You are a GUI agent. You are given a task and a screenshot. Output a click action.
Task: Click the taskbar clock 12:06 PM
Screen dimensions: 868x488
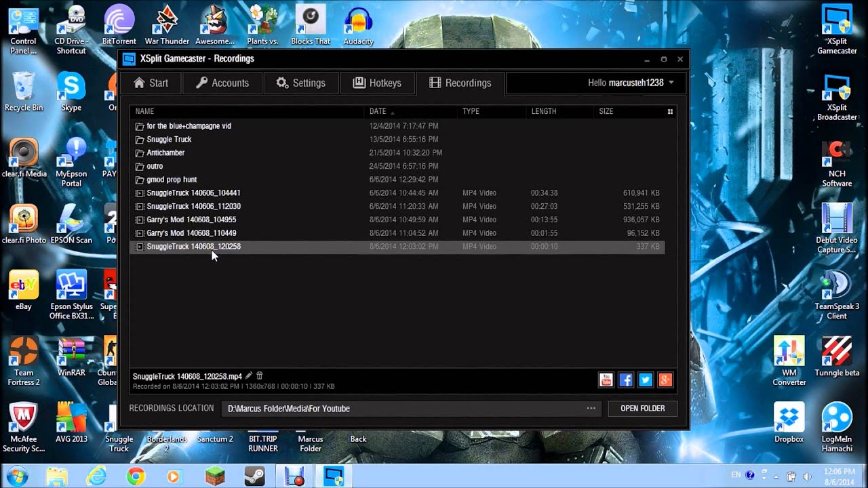click(x=840, y=471)
